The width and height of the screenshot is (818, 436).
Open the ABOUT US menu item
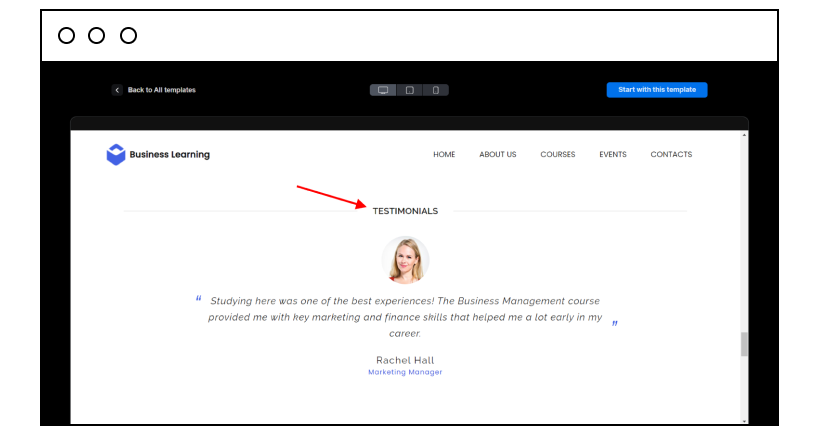point(498,154)
